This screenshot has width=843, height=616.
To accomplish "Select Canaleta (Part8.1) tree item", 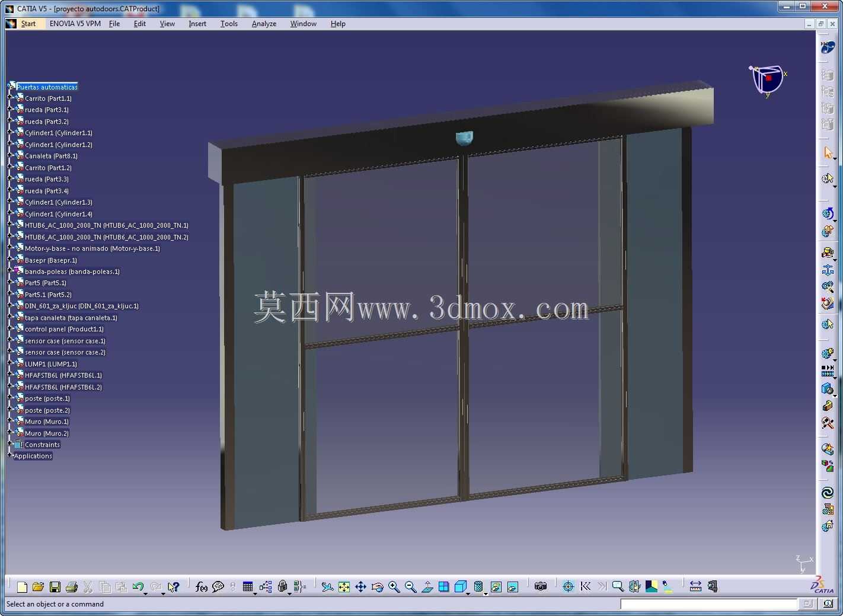I will click(x=52, y=156).
